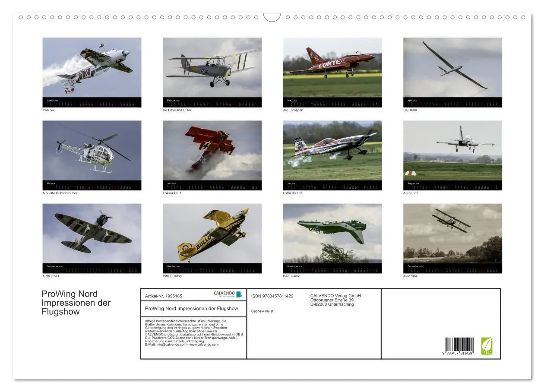Click the 'Oktober' calendar strip
The width and height of the screenshot is (544, 392).
[212, 268]
